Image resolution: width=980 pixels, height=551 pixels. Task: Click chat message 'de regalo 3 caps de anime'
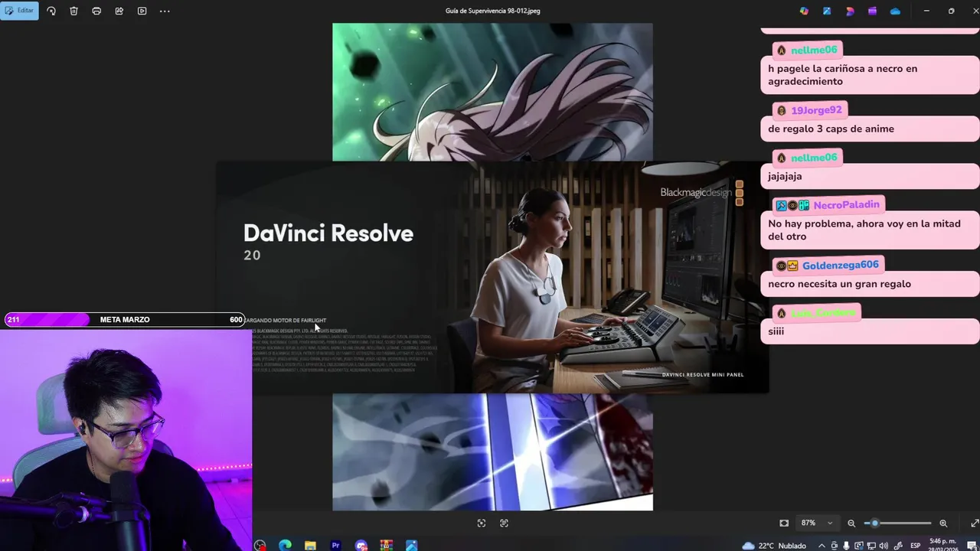(831, 129)
